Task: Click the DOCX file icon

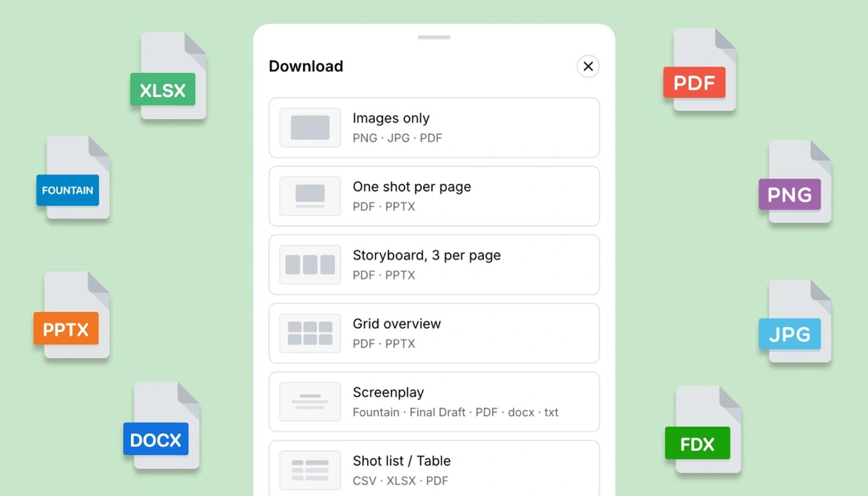Action: click(162, 425)
